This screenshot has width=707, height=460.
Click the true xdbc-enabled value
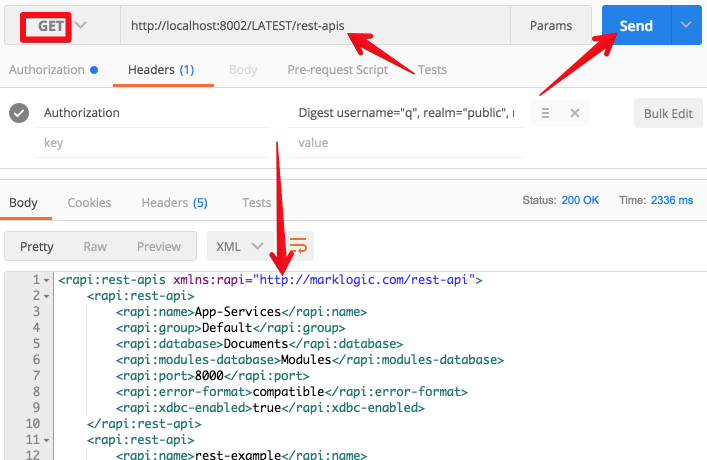point(266,408)
